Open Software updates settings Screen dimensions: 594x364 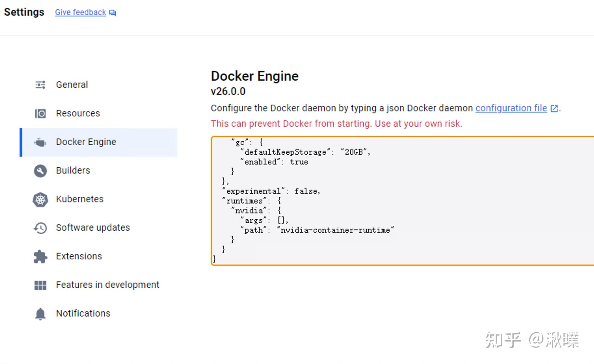pyautogui.click(x=98, y=228)
